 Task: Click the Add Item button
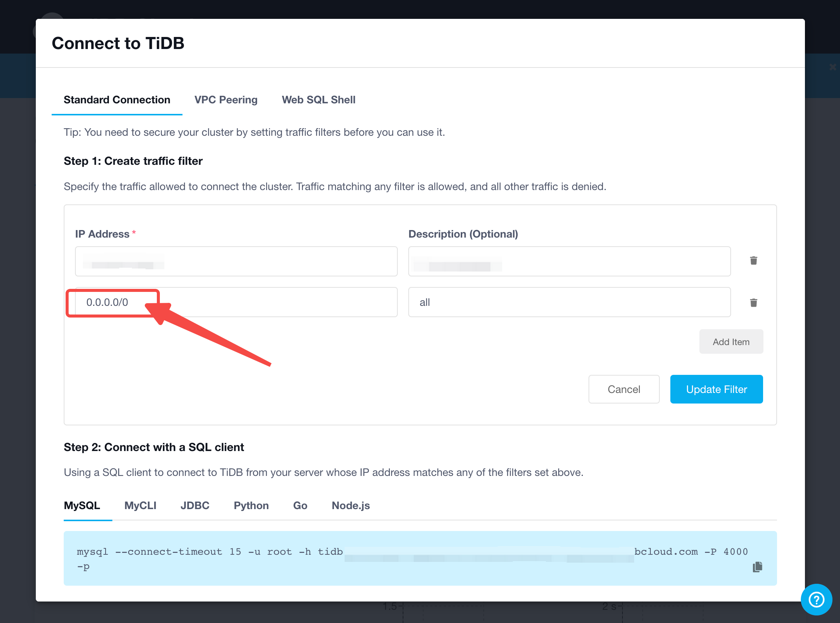pyautogui.click(x=731, y=342)
